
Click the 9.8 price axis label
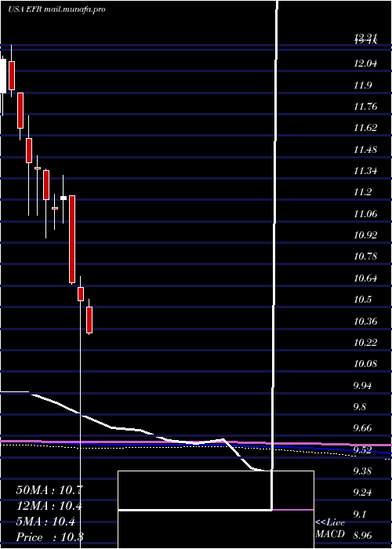coord(361,407)
